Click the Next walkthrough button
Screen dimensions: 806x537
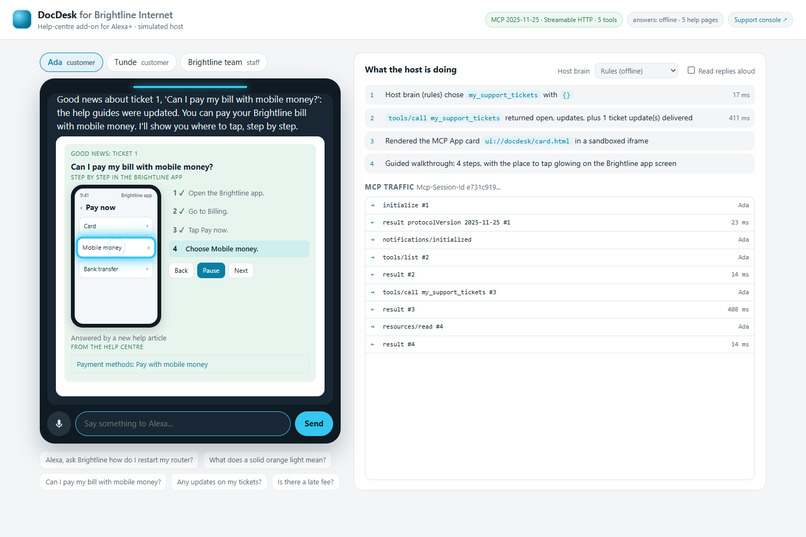point(241,271)
